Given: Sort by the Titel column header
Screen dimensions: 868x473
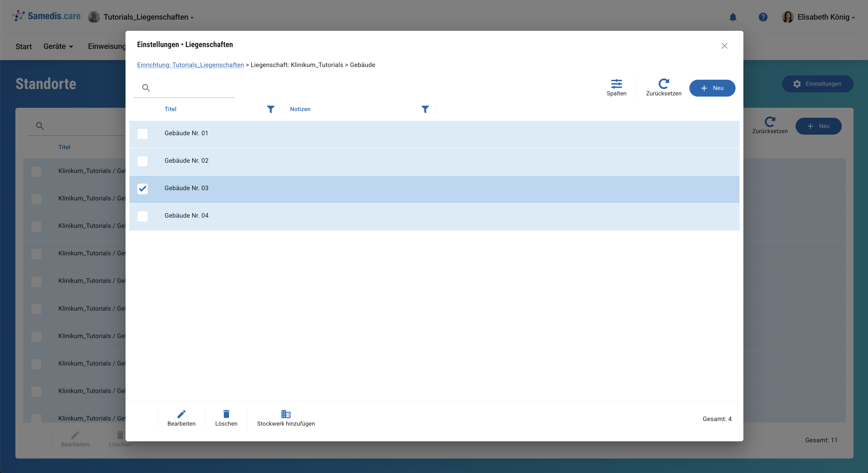Looking at the screenshot, I should [170, 109].
